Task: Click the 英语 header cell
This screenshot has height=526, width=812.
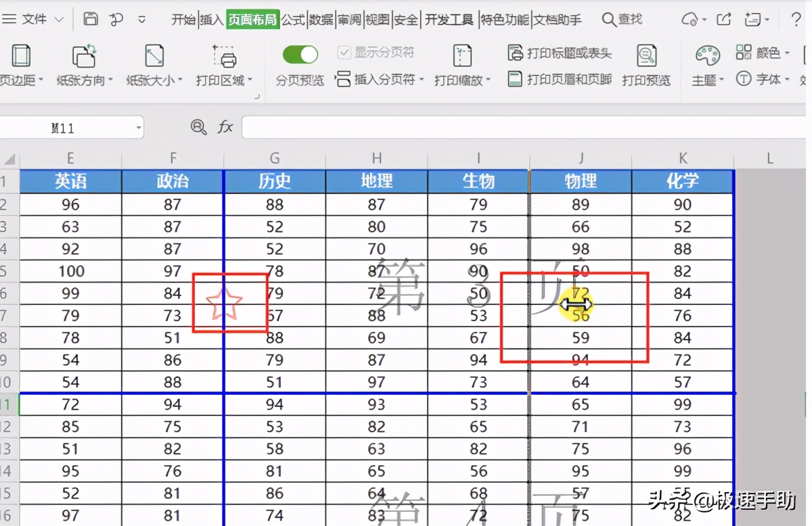Action: tap(71, 181)
